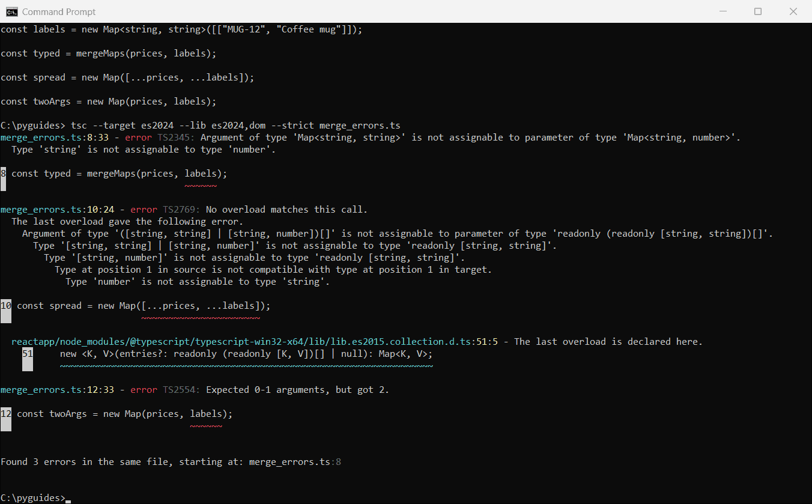Click the "Argument of type 'Map<string, string>'" message
This screenshot has width=812, height=504.
click(x=470, y=138)
